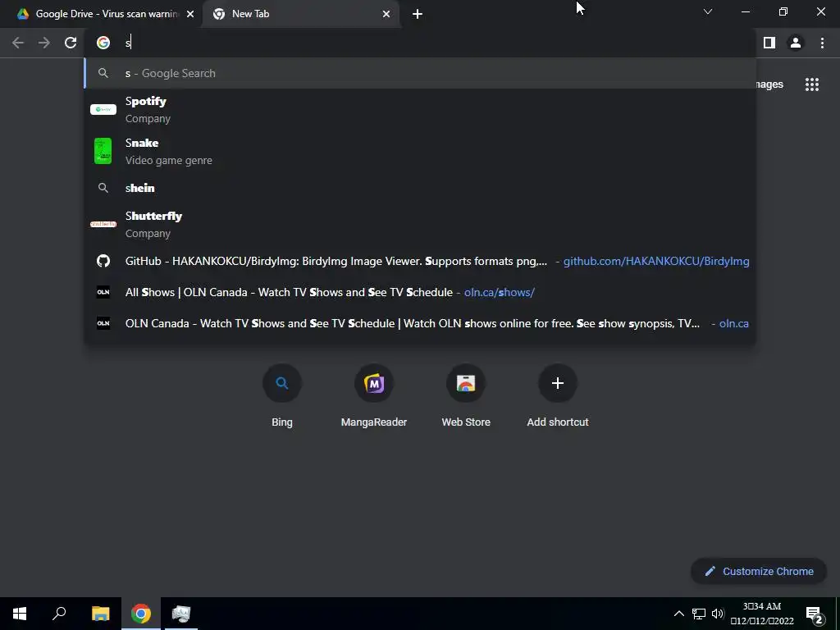This screenshot has width=840, height=630.
Task: Open the Web Store shortcut
Action: [466, 396]
